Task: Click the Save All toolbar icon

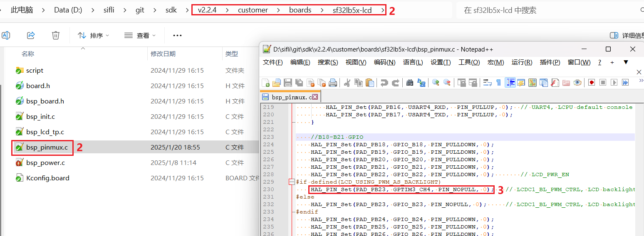Action: click(x=299, y=83)
